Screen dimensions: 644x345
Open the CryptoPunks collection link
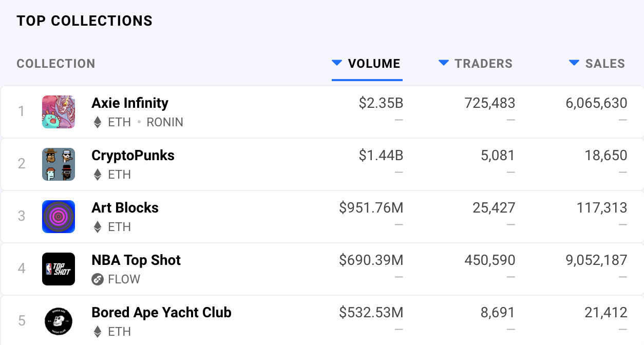pos(133,156)
